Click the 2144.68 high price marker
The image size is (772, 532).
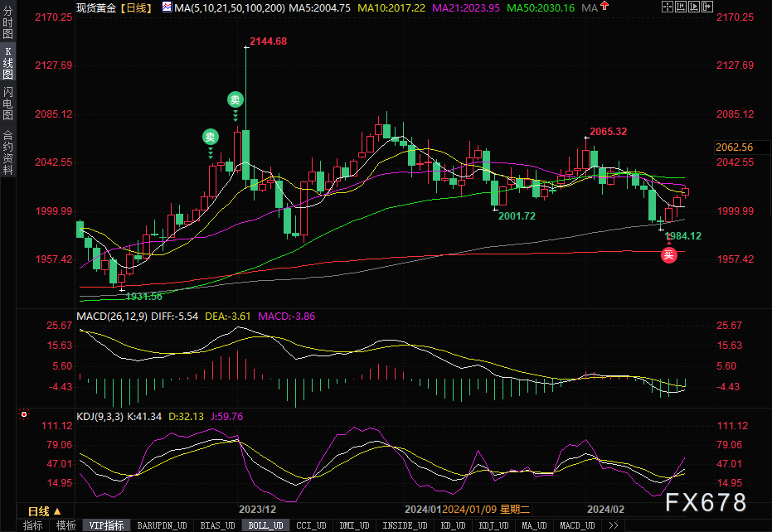pyautogui.click(x=268, y=41)
